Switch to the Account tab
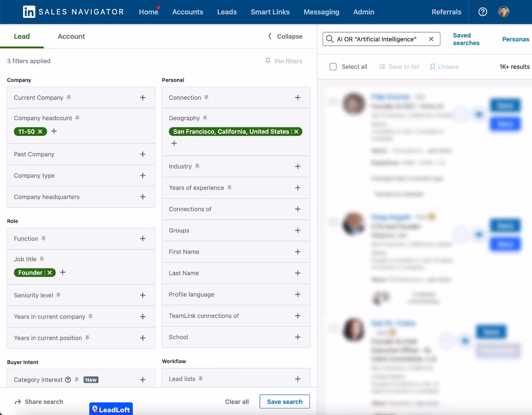The height and width of the screenshot is (415, 532). [x=71, y=36]
